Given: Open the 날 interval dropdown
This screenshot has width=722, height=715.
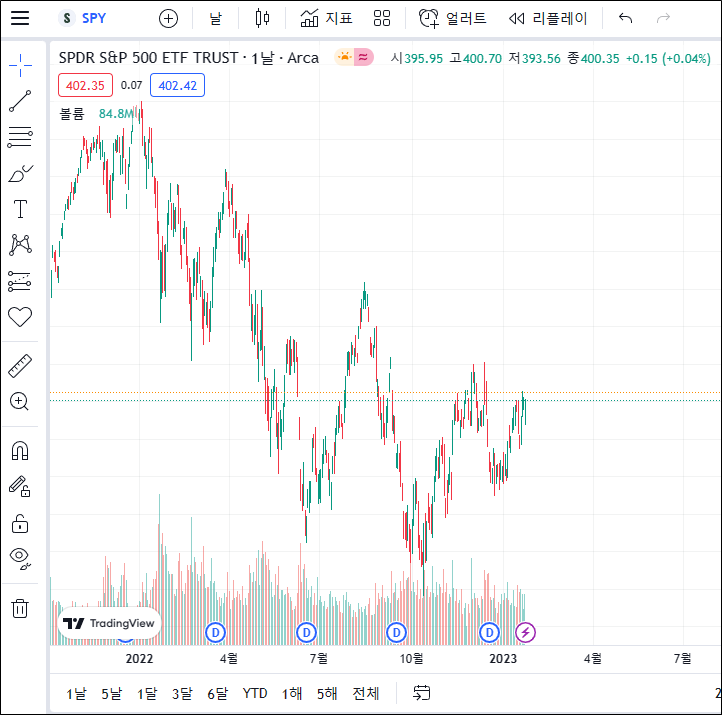Looking at the screenshot, I should click(215, 19).
